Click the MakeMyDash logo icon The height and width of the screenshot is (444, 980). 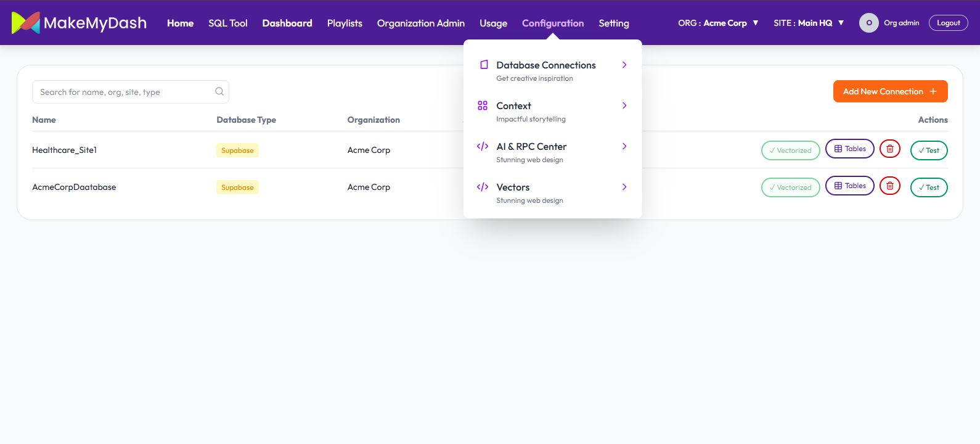(25, 23)
